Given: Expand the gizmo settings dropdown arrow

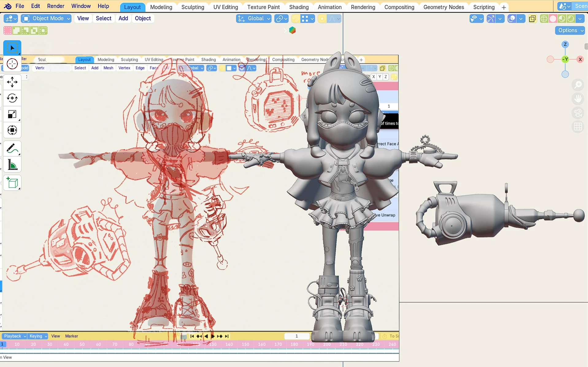Looking at the screenshot, I should pyautogui.click(x=500, y=19).
